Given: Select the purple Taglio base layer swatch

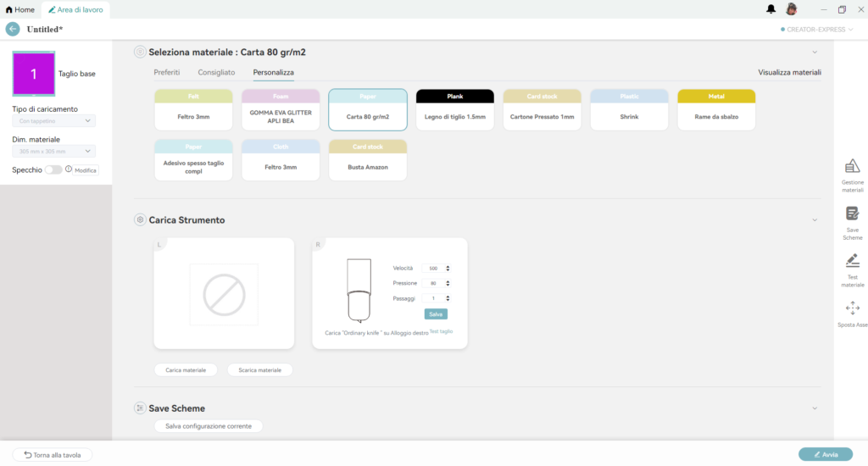Looking at the screenshot, I should 34,74.
